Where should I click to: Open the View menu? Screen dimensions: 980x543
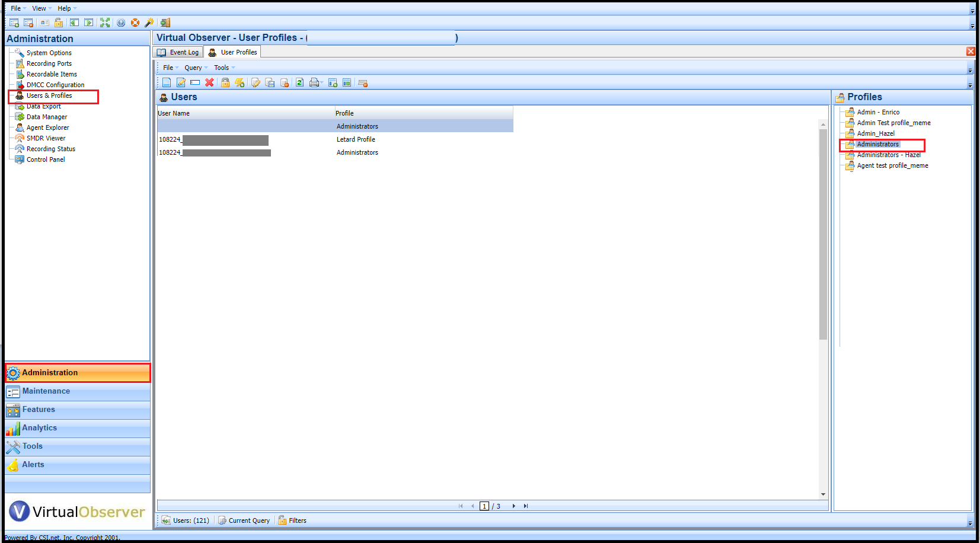[x=39, y=8]
